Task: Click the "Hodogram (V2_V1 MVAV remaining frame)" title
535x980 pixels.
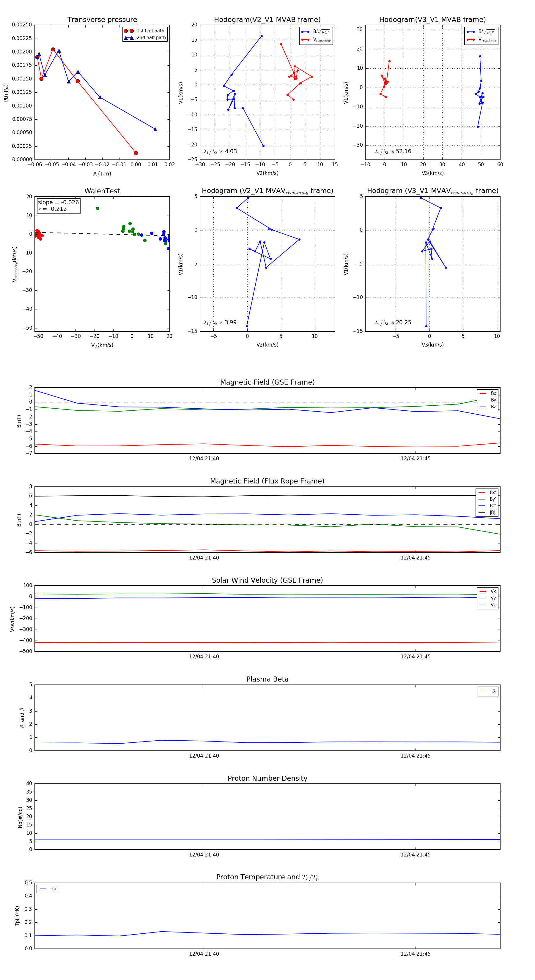Action: 267,191
